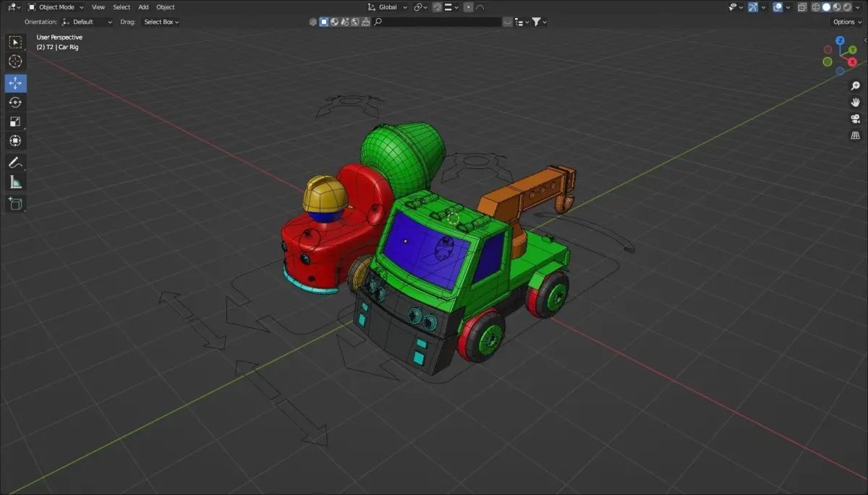Screen dimensions: 868x495
Task: Switch to wireframe viewport shading
Action: pyautogui.click(x=816, y=7)
